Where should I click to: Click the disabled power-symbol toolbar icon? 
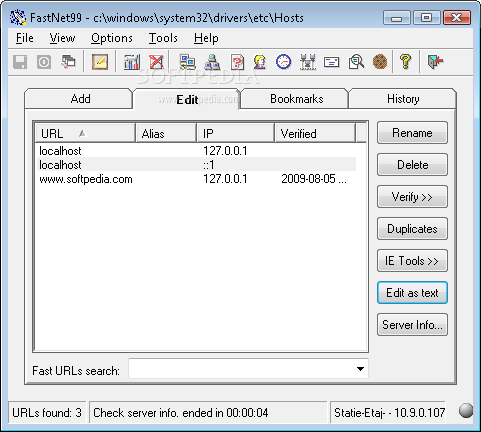[44, 62]
